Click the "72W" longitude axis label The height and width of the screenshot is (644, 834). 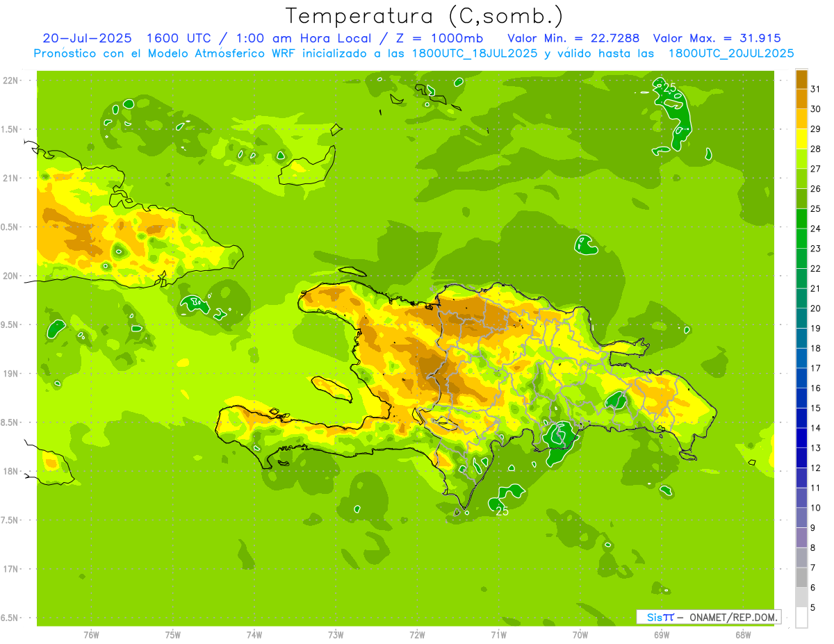pyautogui.click(x=417, y=634)
